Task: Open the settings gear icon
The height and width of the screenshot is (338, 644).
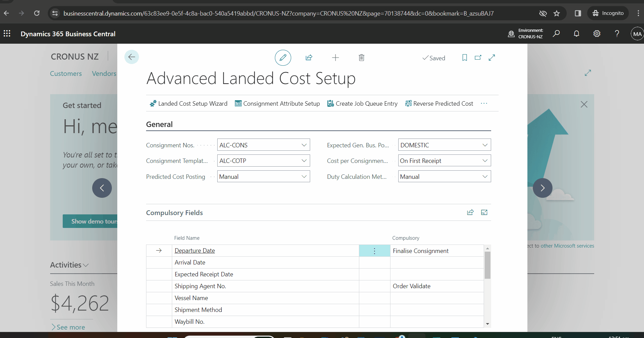Action: click(597, 34)
